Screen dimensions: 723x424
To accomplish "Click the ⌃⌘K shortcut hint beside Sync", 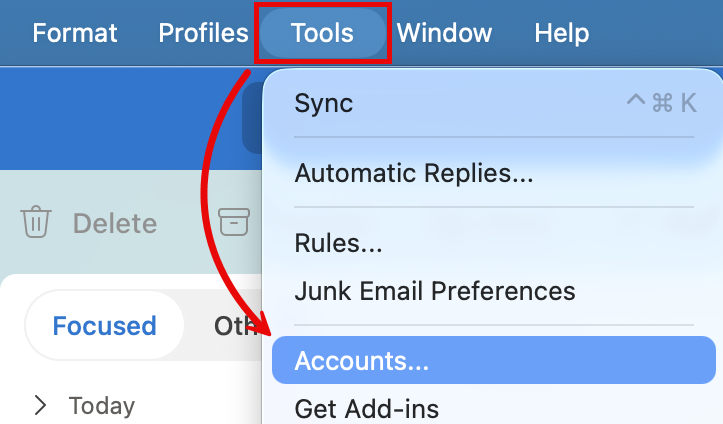I will [x=659, y=103].
